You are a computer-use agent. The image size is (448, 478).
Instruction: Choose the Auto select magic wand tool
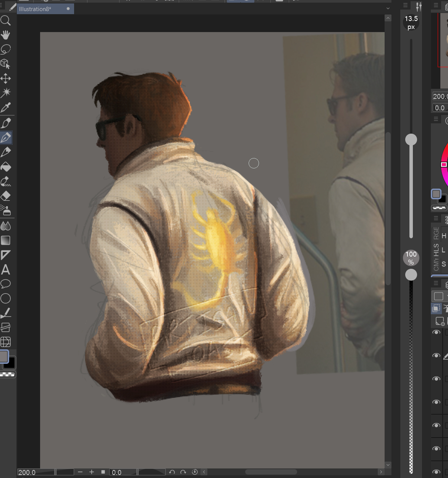click(x=6, y=93)
